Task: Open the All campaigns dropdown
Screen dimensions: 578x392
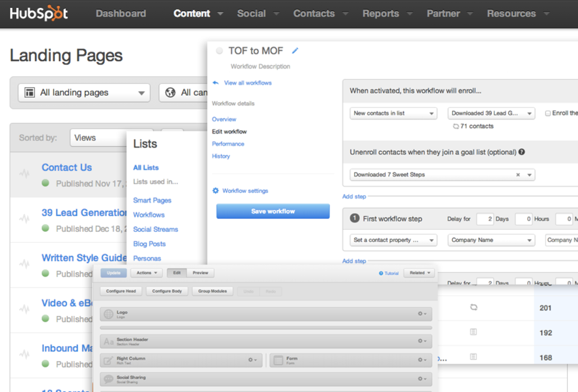Action: pyautogui.click(x=183, y=92)
